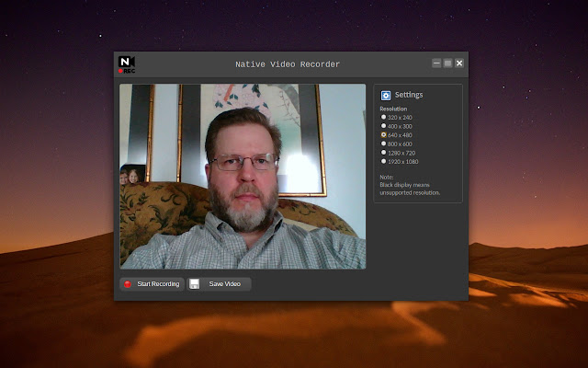Maximize the recorder window

click(447, 63)
